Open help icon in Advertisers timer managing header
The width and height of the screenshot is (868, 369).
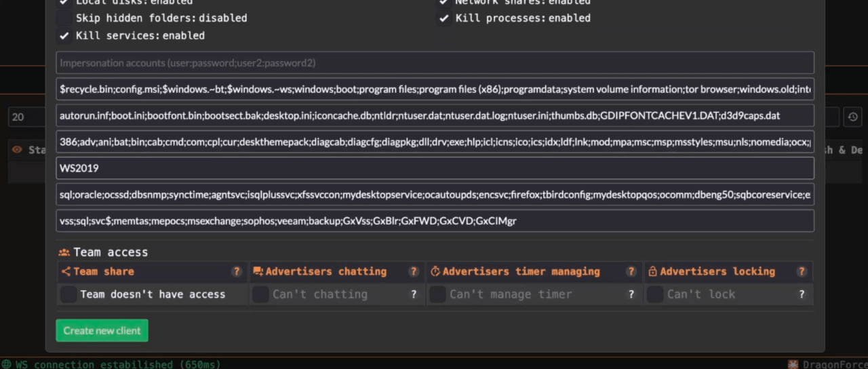click(631, 271)
